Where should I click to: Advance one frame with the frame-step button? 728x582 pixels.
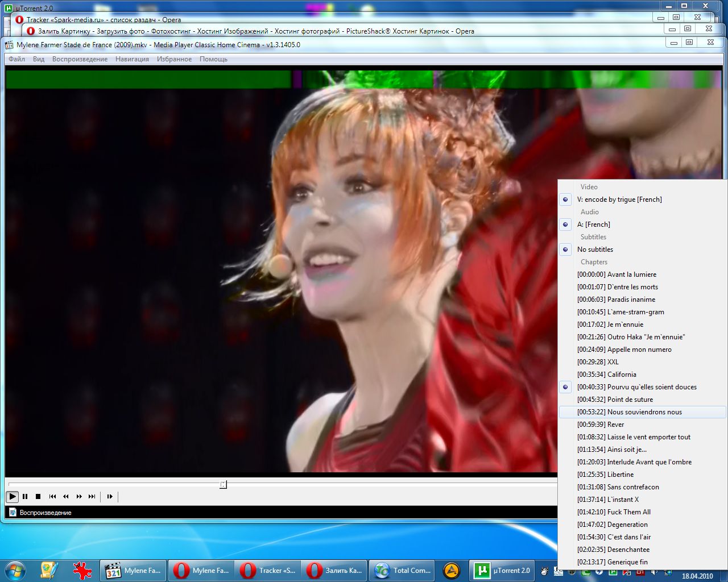click(110, 496)
